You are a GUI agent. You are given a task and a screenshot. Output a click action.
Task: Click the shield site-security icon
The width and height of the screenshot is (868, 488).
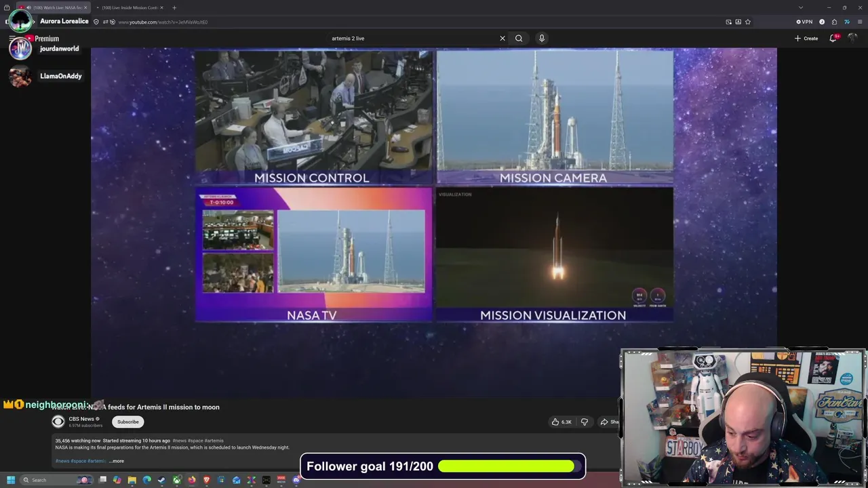tap(96, 22)
